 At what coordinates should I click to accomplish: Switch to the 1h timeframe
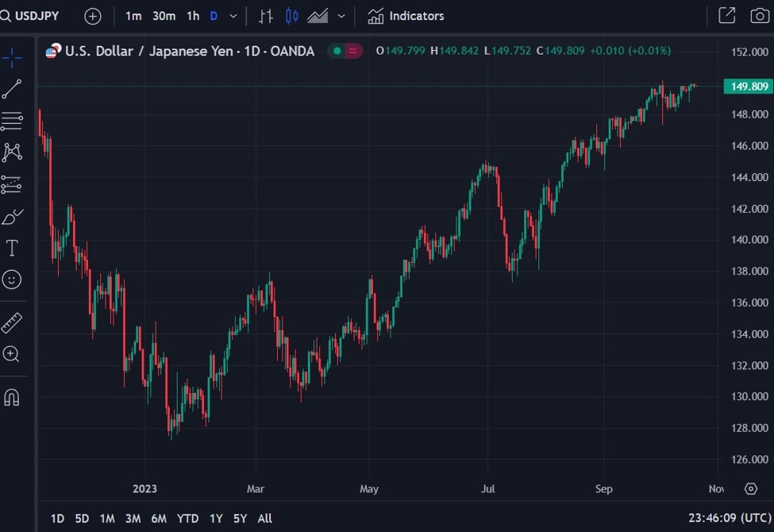pos(193,16)
